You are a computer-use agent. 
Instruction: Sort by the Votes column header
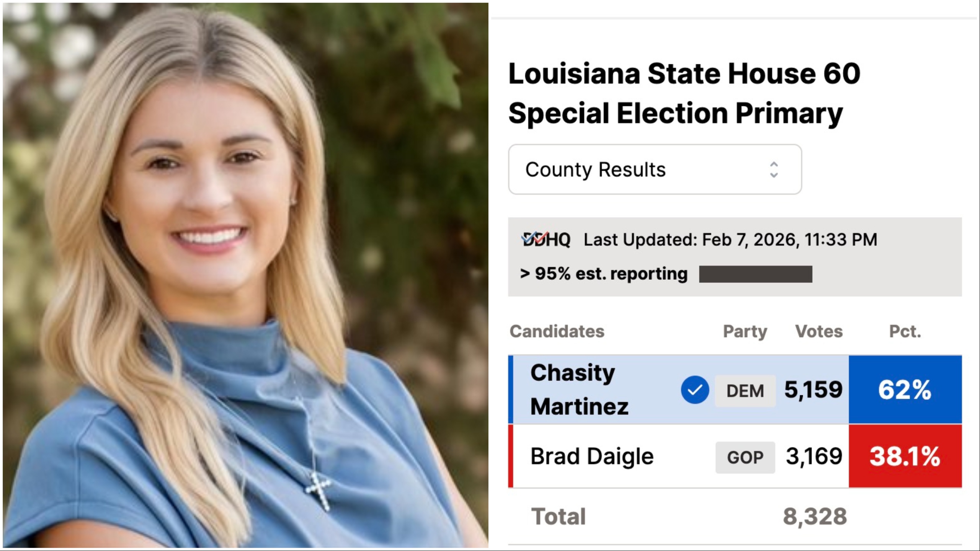coord(819,331)
